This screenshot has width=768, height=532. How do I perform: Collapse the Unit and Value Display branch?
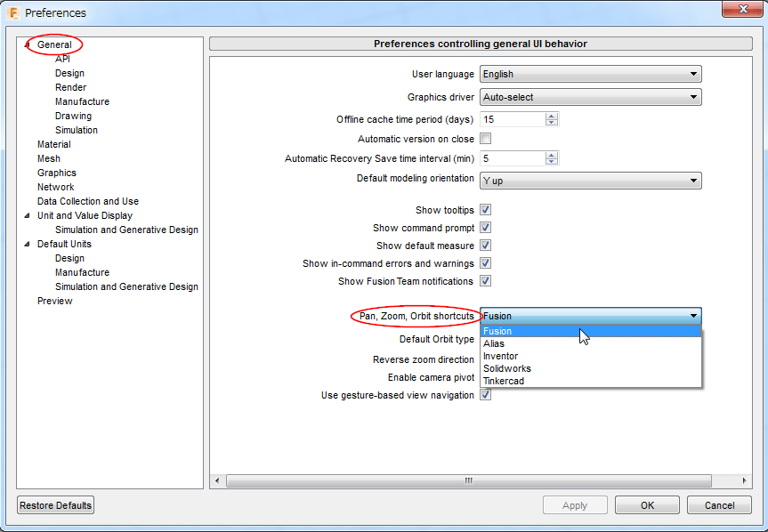pos(26,215)
